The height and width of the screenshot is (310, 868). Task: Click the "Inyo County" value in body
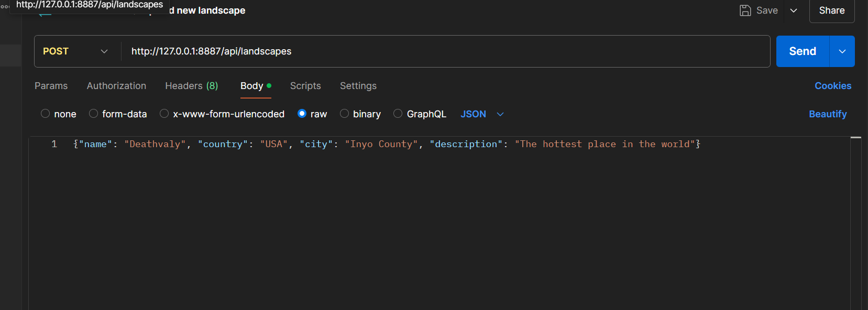(x=381, y=144)
